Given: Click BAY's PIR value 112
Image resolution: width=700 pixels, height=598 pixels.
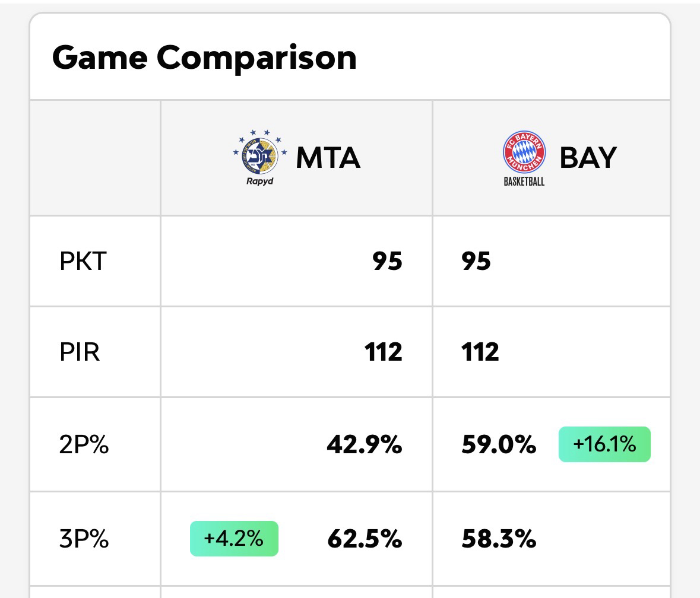Looking at the screenshot, I should click(480, 352).
